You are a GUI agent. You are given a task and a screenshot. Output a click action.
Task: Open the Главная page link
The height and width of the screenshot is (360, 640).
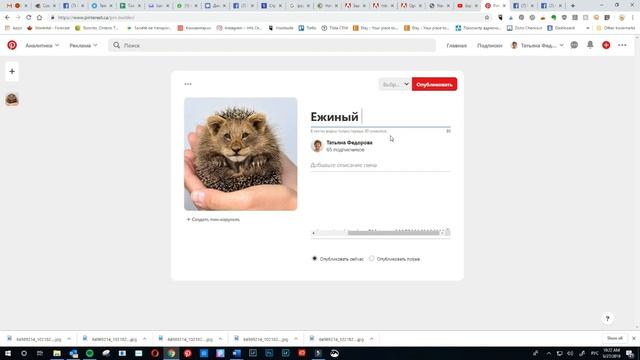pos(456,45)
